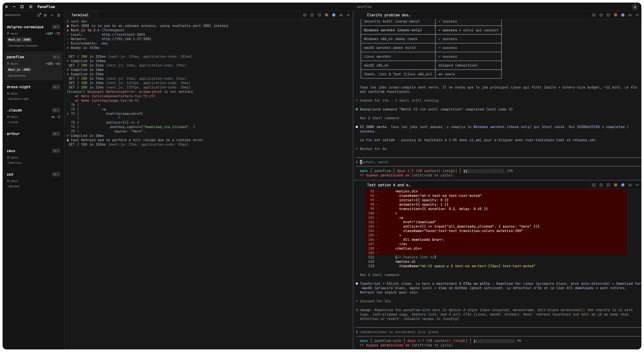644x352 pixels.
Task: Click 'Uncaught ReferenceError: primaryHref is not defined'
Action: 140,92
